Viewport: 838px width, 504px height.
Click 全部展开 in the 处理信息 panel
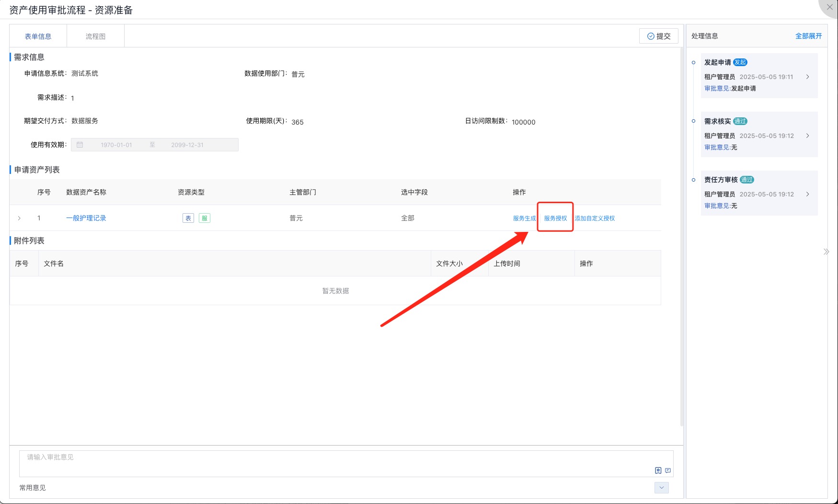click(809, 36)
